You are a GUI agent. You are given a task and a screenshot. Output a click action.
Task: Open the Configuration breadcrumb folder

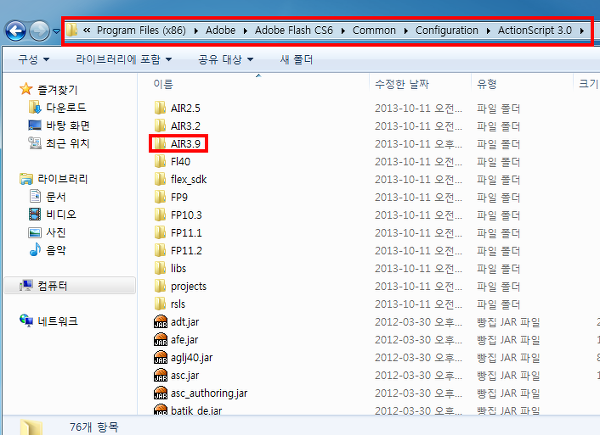click(447, 30)
